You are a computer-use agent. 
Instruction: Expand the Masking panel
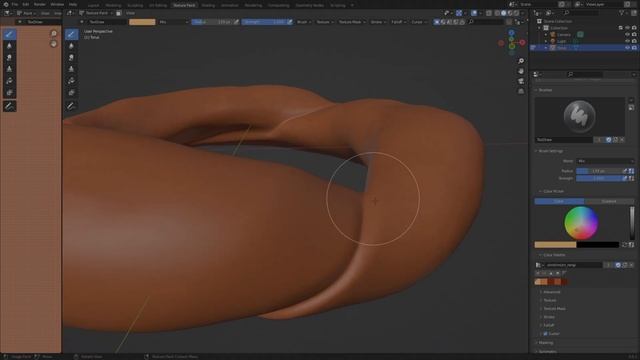[x=546, y=343]
